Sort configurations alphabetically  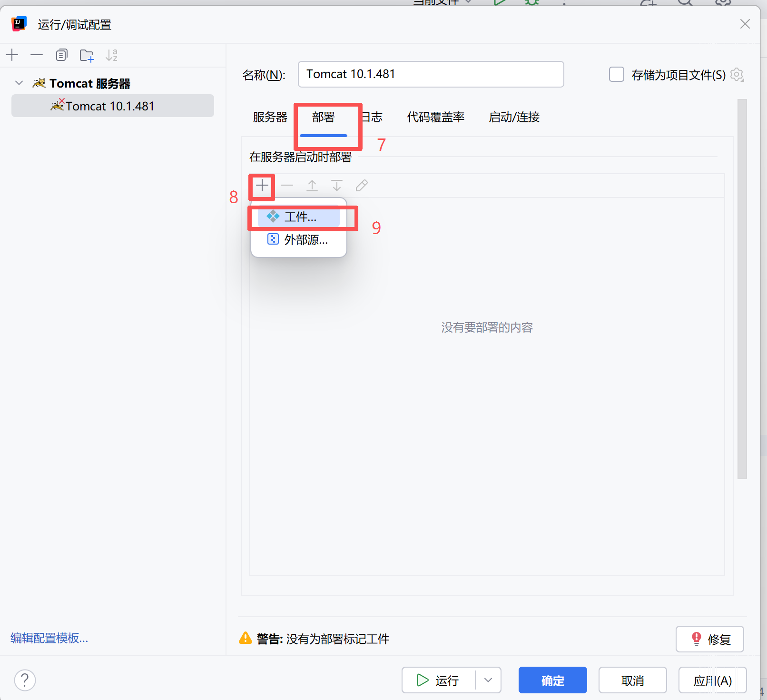[111, 55]
